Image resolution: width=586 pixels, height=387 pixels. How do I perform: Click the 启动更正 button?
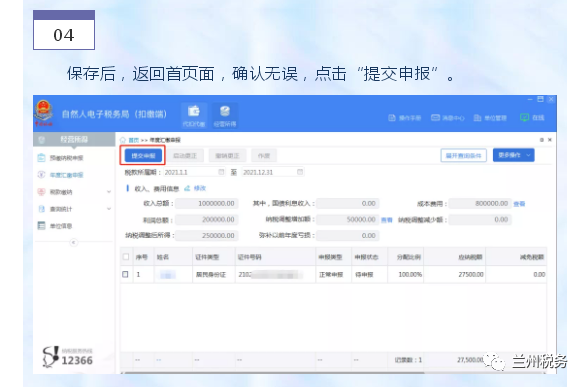(185, 155)
